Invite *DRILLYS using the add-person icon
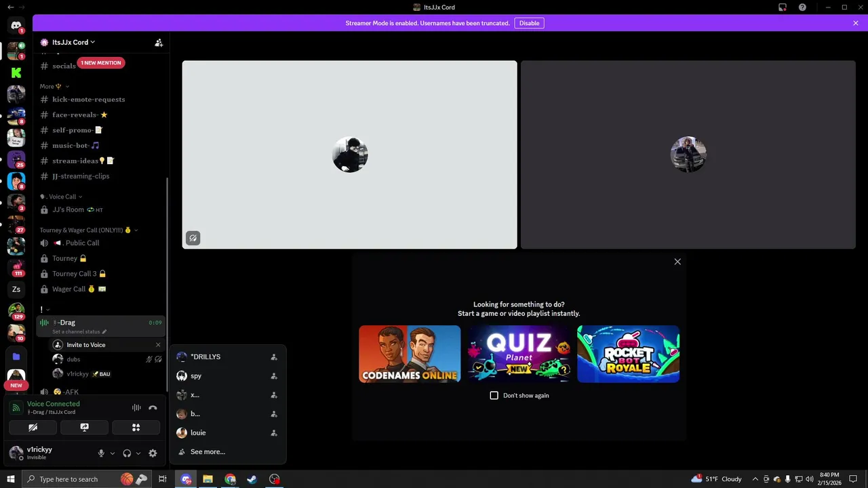 pyautogui.click(x=274, y=357)
